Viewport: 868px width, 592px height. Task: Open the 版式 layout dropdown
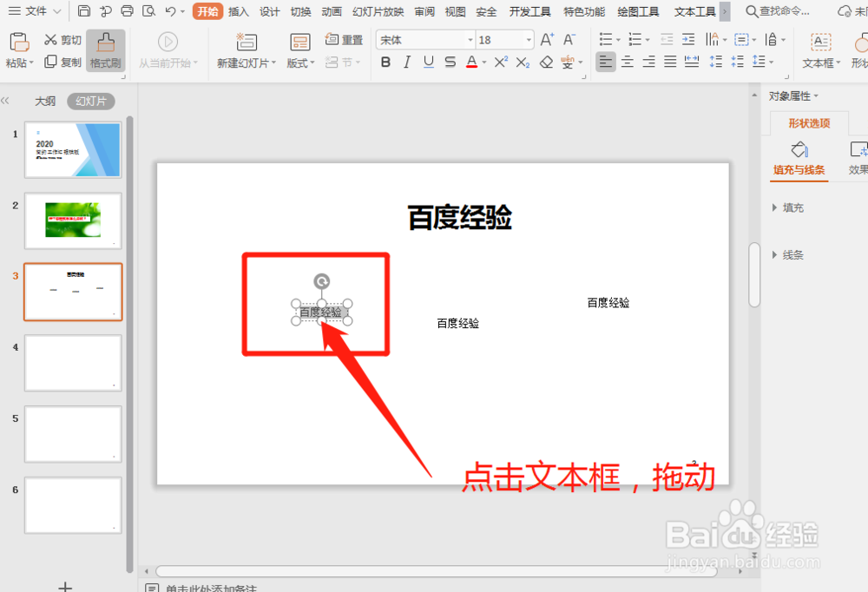pyautogui.click(x=300, y=63)
